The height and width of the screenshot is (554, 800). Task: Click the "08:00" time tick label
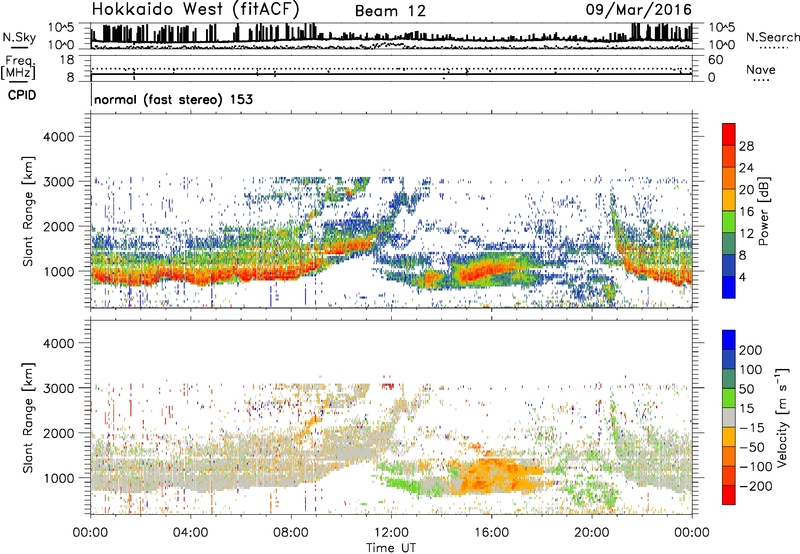pos(291,533)
